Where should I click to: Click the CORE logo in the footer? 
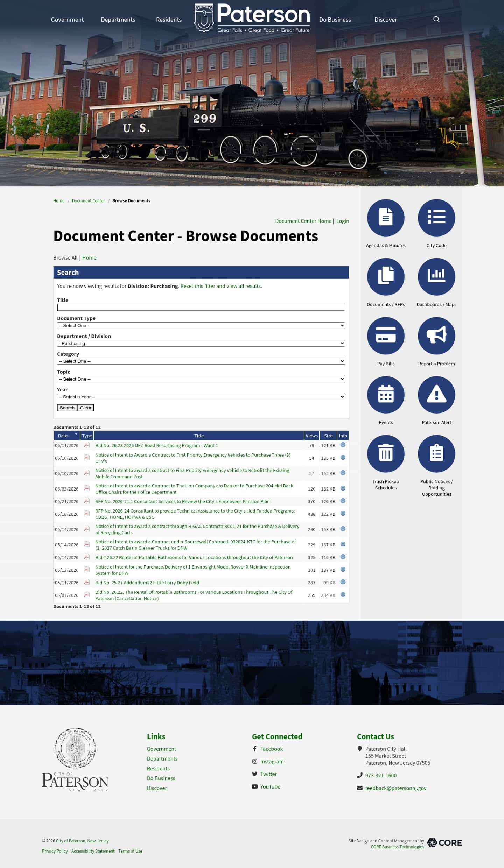point(444,843)
